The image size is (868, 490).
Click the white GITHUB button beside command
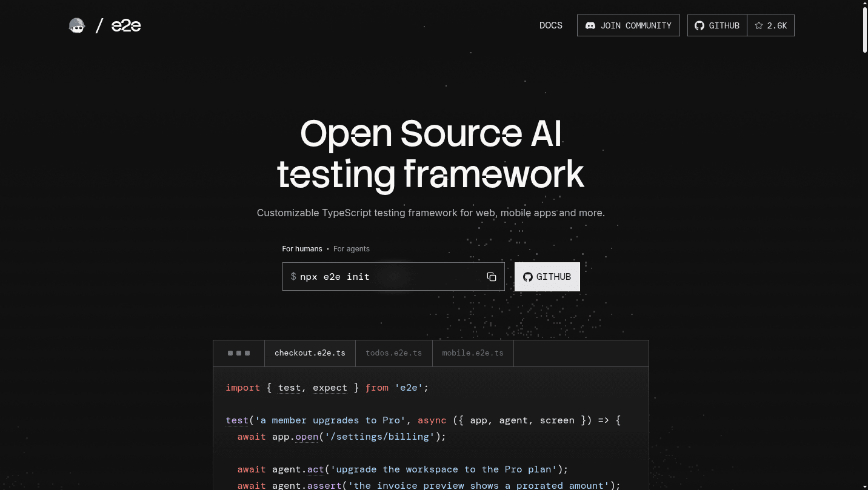pyautogui.click(x=547, y=277)
